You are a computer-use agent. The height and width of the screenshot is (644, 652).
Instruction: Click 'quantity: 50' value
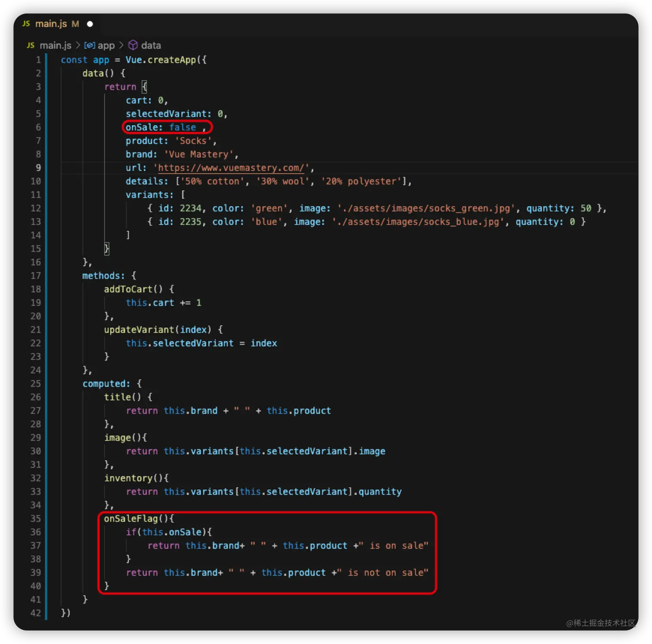(559, 208)
